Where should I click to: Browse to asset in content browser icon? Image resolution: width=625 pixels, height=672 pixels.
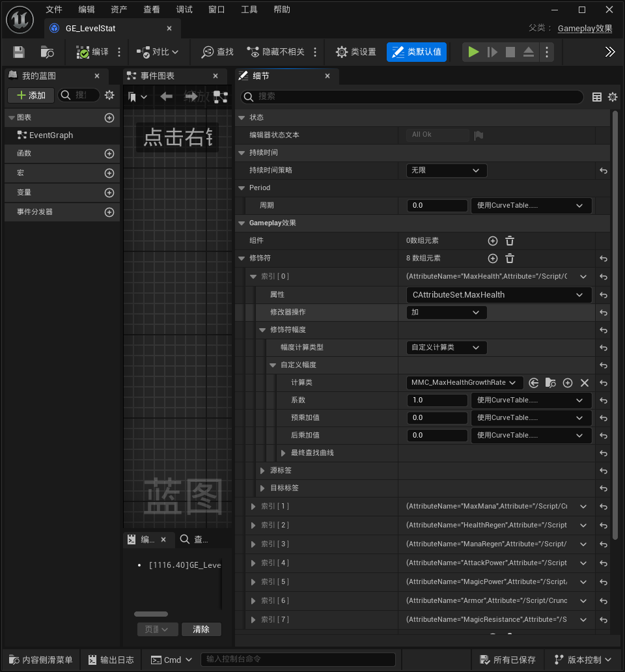47,52
